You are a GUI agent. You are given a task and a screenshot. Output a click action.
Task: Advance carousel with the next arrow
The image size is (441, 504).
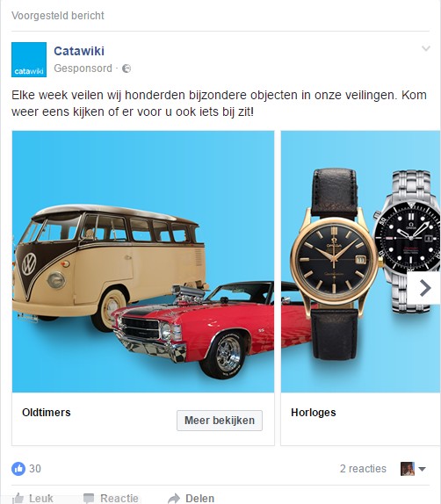coord(425,288)
